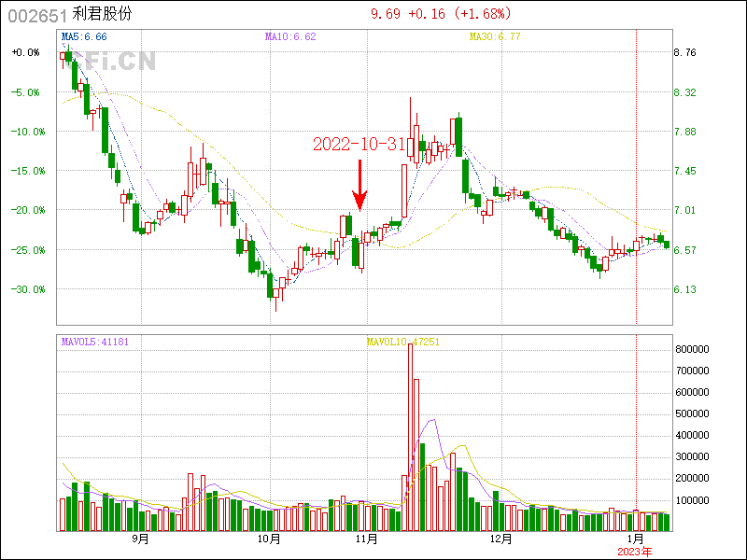Select the MA10:6.62 indicator label
The height and width of the screenshot is (560, 747).
[x=290, y=36]
